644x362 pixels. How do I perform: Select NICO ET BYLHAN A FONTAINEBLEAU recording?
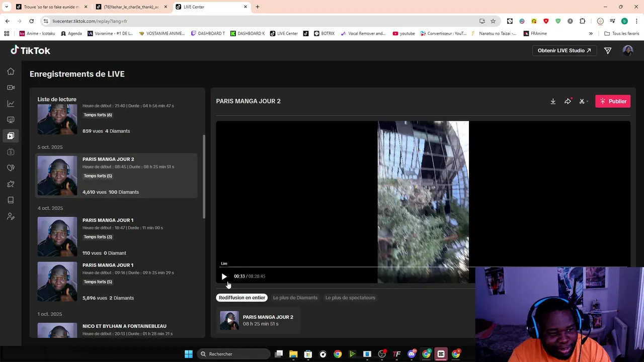coord(117,330)
